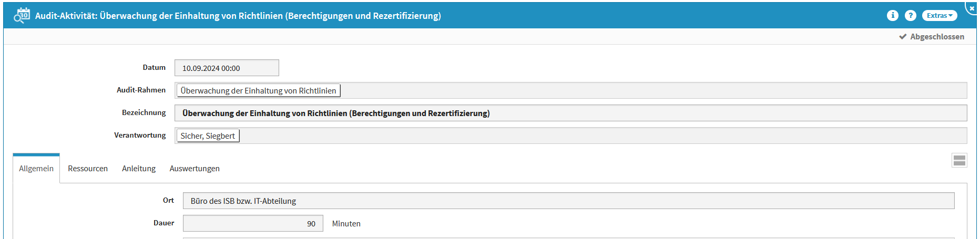Focus the Dauer minutes field
The height and width of the screenshot is (239, 980).
click(x=253, y=224)
